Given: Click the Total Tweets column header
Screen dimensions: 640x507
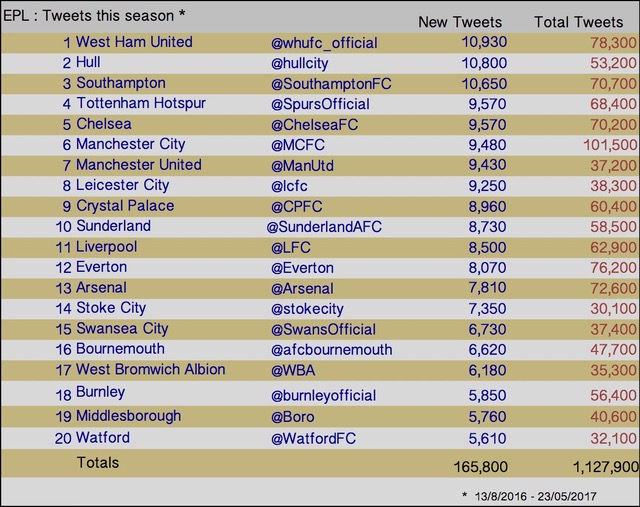Looking at the screenshot, I should 578,22.
